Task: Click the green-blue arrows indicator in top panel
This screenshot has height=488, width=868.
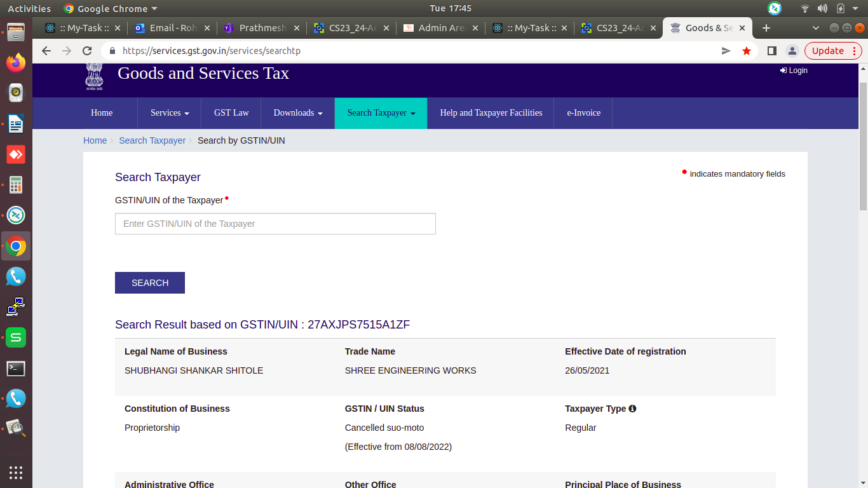Action: (775, 8)
